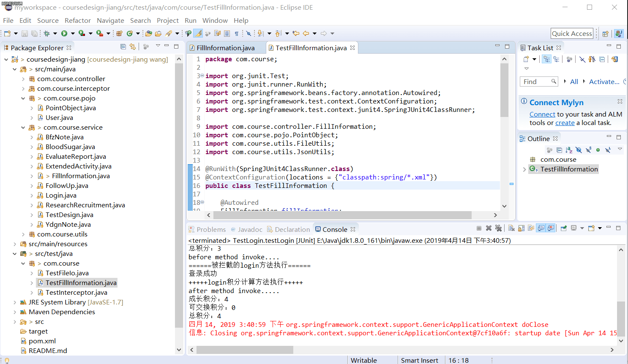The width and height of the screenshot is (628, 364).
Task: Click Remove Launch icon in Console
Action: [x=489, y=228]
